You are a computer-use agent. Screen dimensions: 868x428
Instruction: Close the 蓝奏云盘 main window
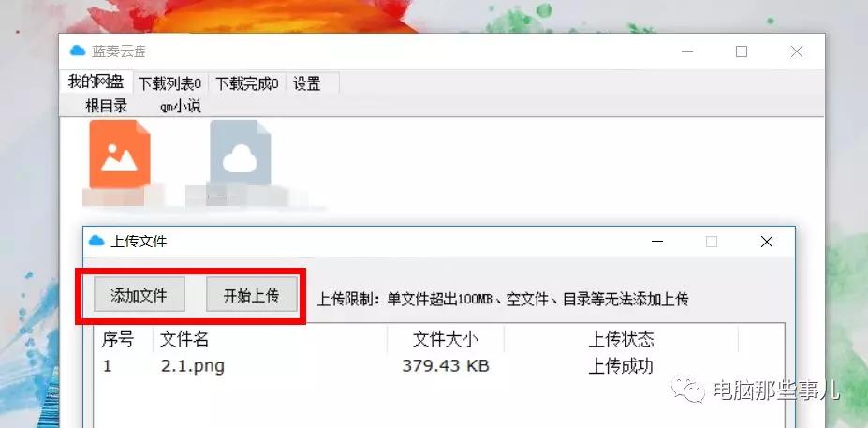pos(797,52)
